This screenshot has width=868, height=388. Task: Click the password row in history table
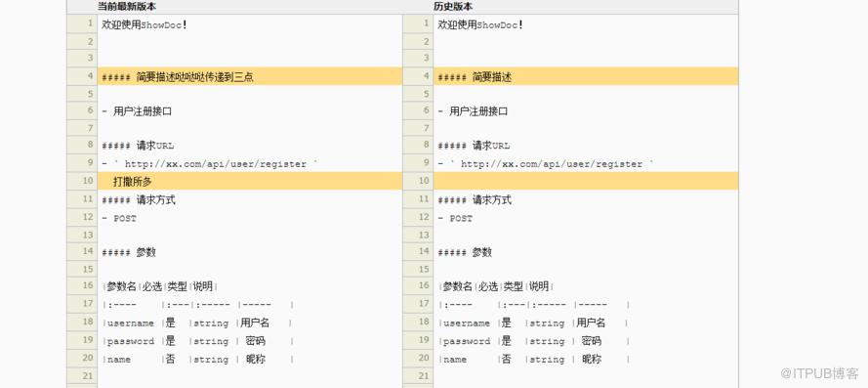click(534, 341)
